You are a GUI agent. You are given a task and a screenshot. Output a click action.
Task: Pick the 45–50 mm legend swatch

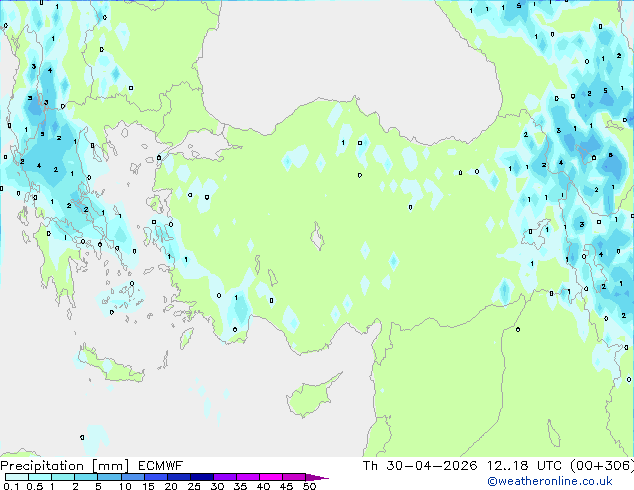coord(294,477)
